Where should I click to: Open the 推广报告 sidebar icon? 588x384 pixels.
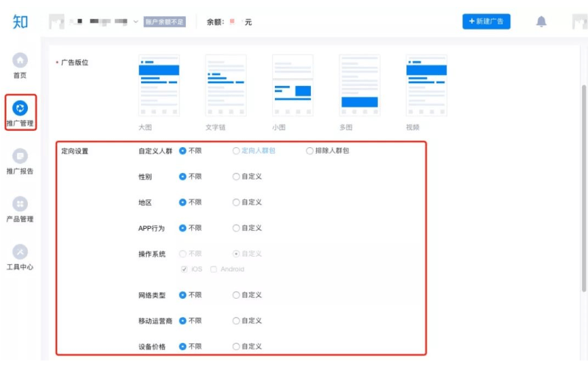20,156
